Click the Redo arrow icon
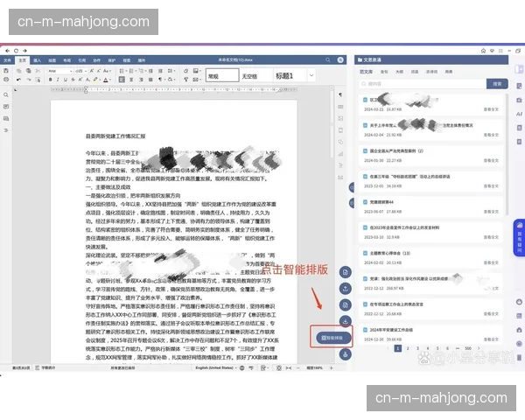This screenshot has width=525, height=420. [29, 80]
